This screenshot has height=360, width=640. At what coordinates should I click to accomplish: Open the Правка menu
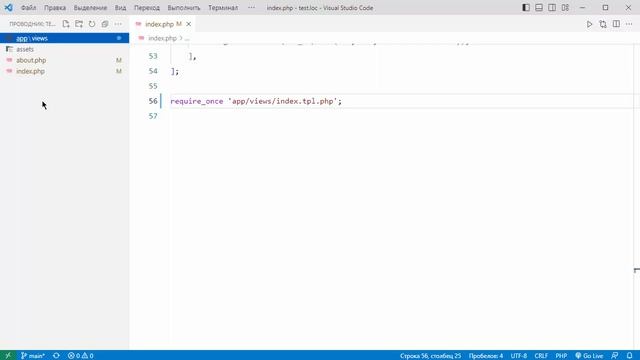click(55, 8)
